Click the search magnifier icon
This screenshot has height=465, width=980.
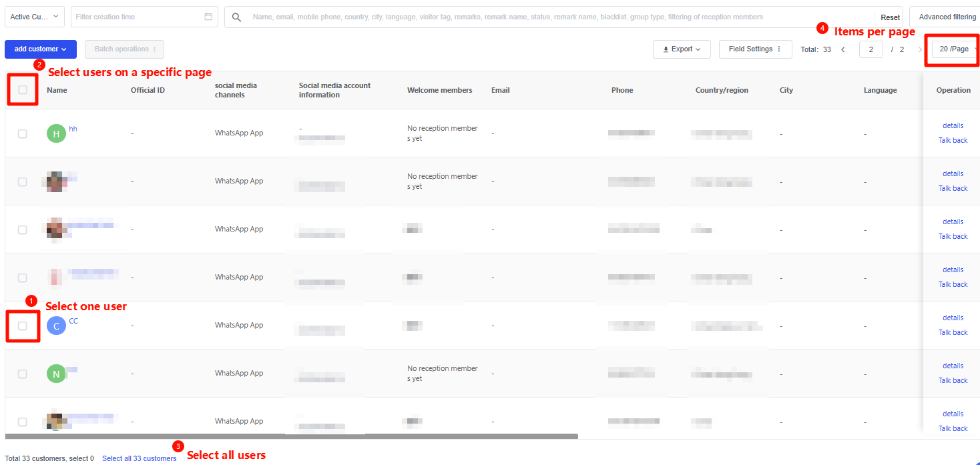[x=236, y=17]
